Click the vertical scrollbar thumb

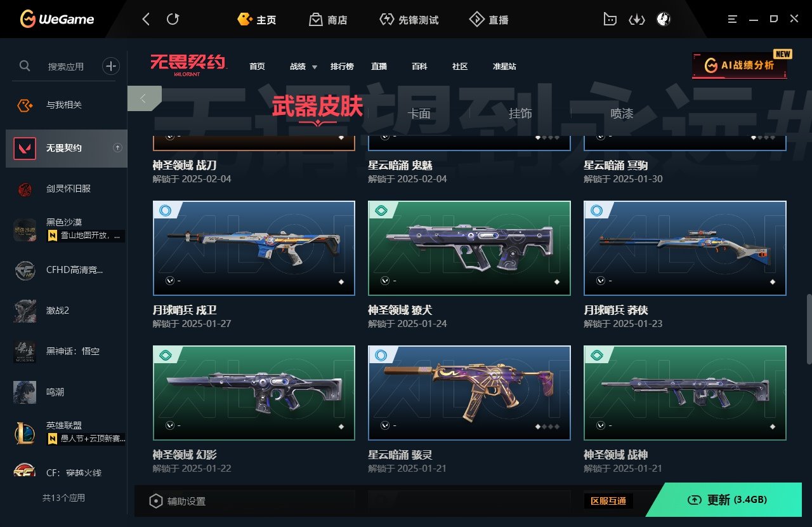pyautogui.click(x=808, y=328)
